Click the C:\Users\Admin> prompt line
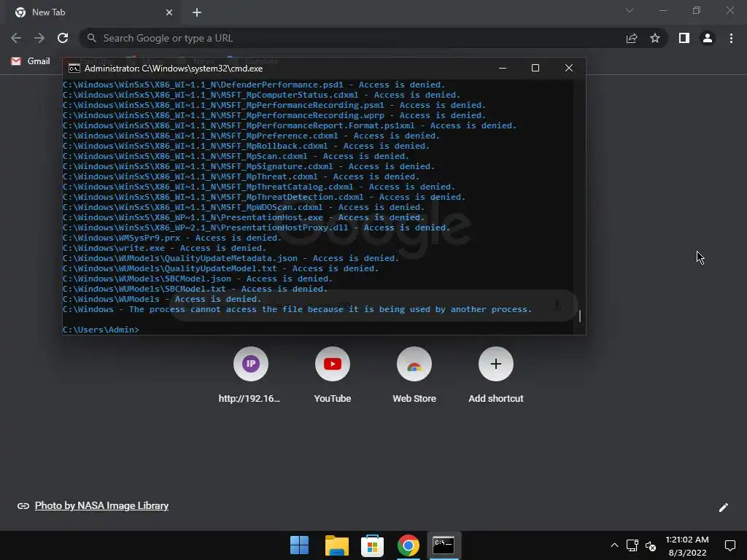This screenshot has width=747, height=560. (x=101, y=330)
